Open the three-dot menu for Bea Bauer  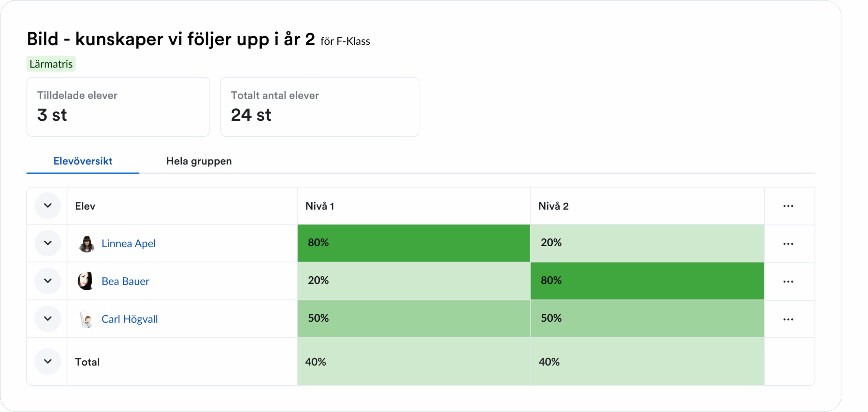[x=788, y=281]
